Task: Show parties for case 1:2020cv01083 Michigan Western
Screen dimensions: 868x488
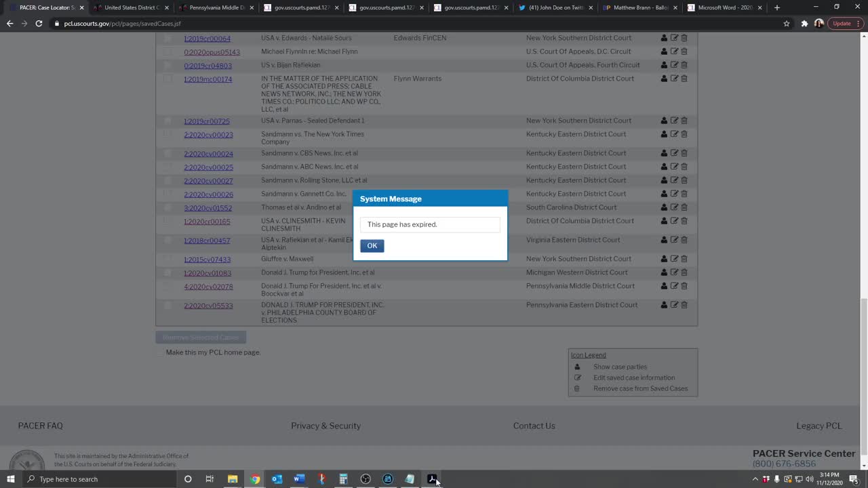Action: [x=664, y=272]
